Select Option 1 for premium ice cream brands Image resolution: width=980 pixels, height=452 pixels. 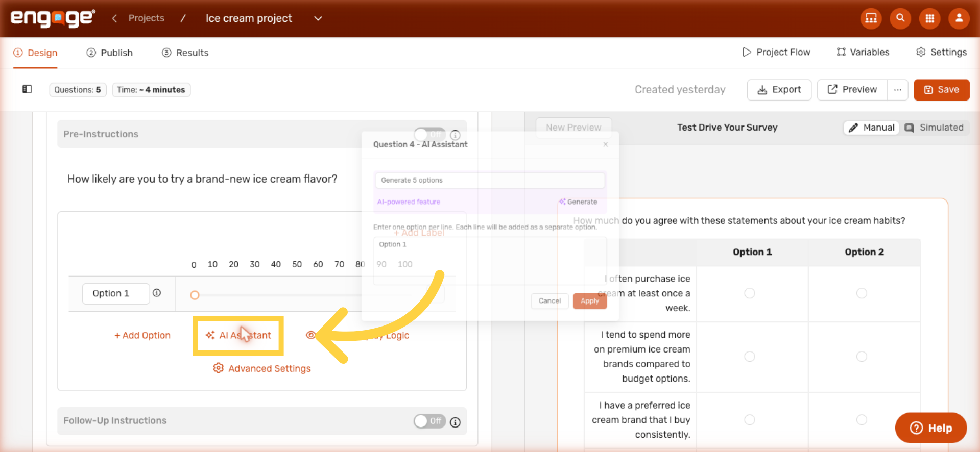pos(749,356)
